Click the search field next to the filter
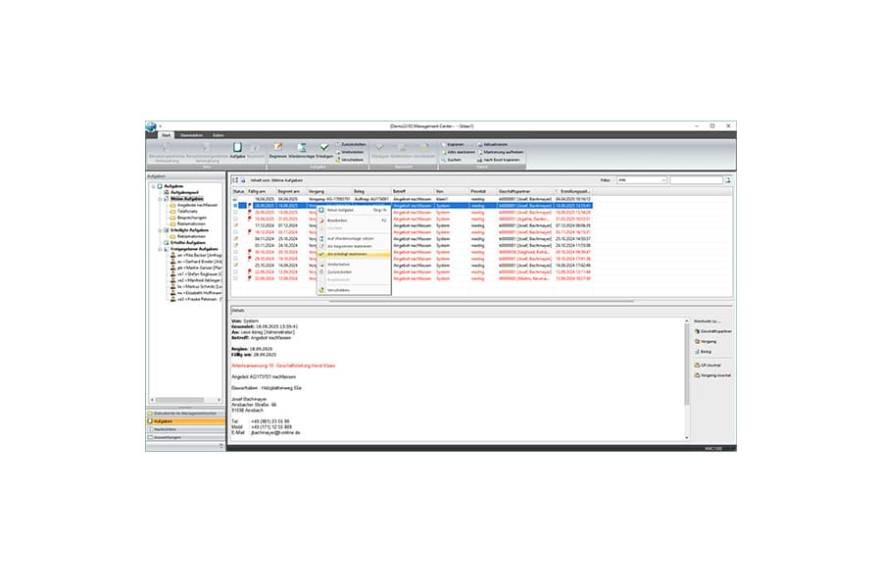The height and width of the screenshot is (588, 882). 696,180
